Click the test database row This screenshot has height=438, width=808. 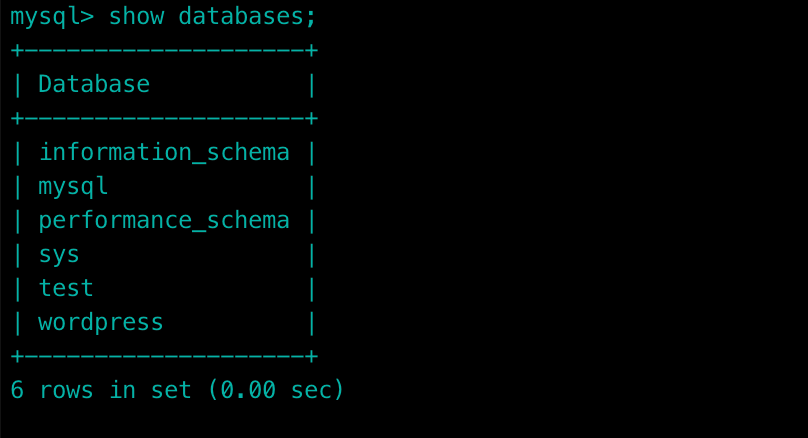click(x=66, y=289)
